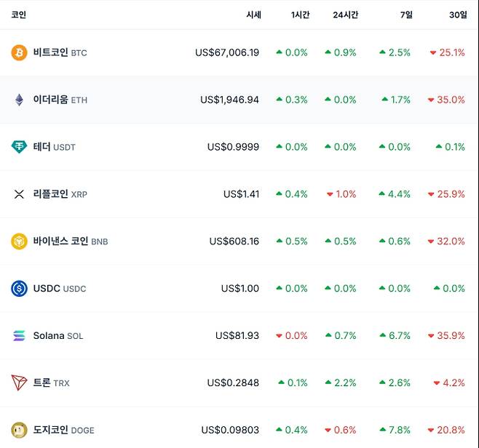Select BNB price US$608.16
The height and width of the screenshot is (448, 479).
coord(234,241)
